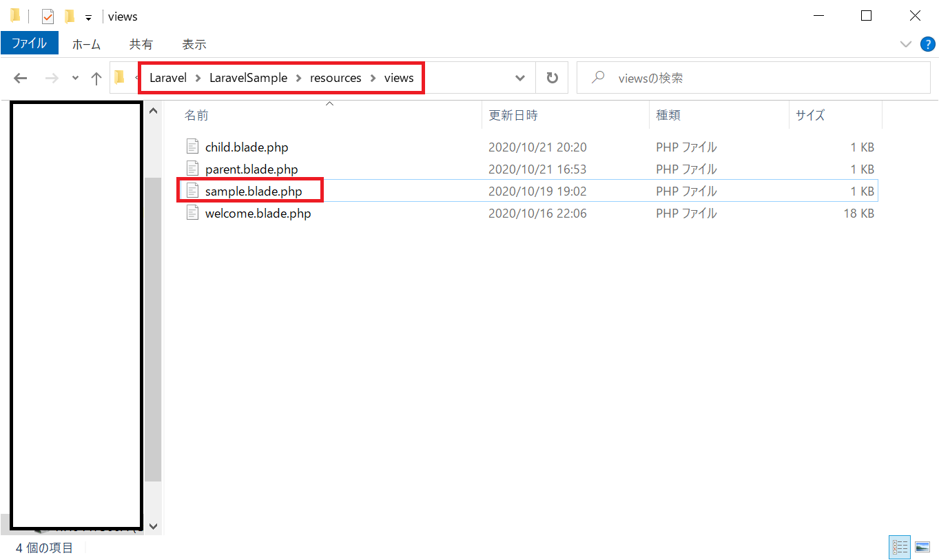This screenshot has height=560, width=939.
Task: Expand the ribbon with the chevron
Action: tap(906, 44)
